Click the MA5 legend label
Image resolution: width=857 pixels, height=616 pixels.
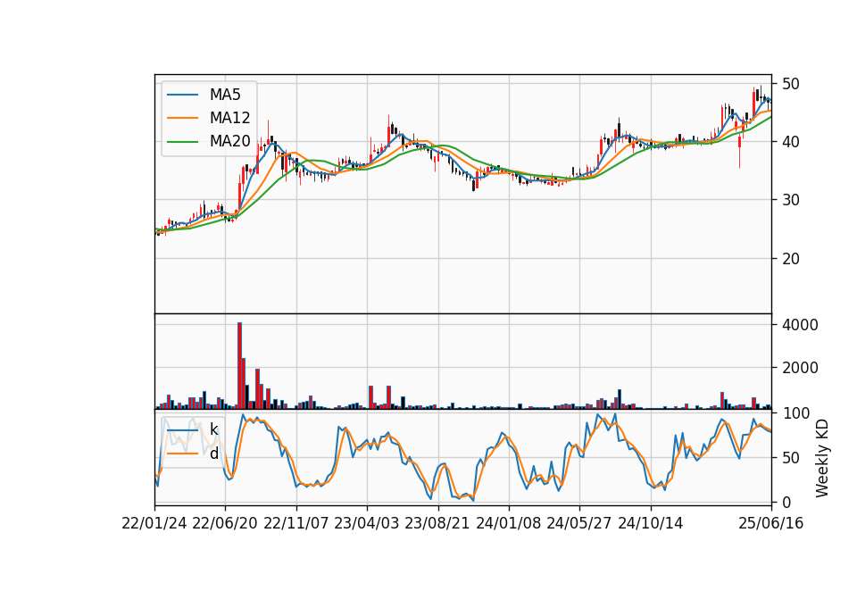coord(225,95)
